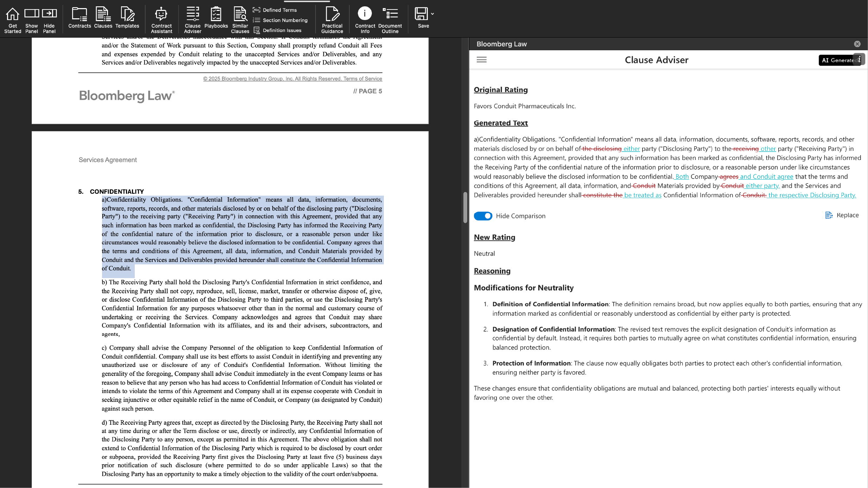The image size is (868, 488).
Task: Expand the Save dropdown arrow
Action: pos(432,14)
